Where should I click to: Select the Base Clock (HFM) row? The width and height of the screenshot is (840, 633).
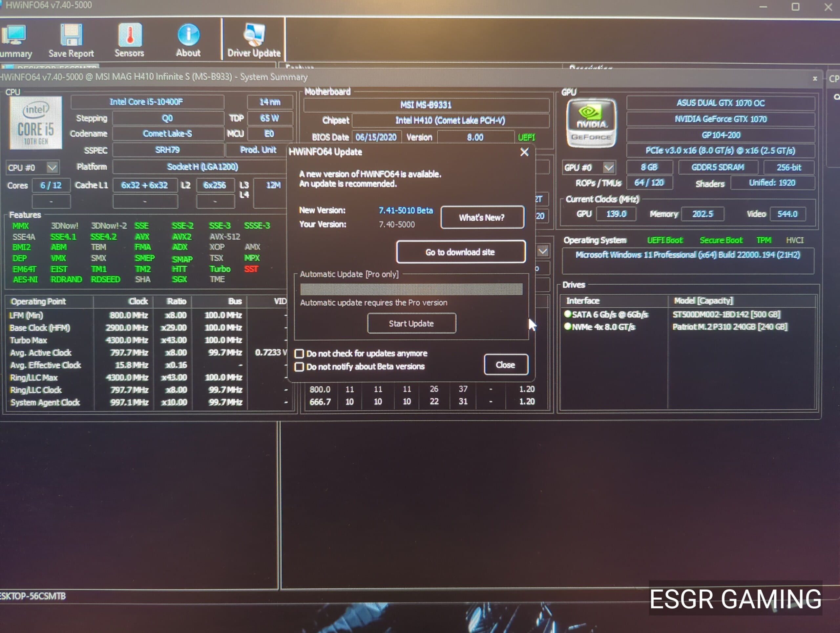click(x=148, y=328)
